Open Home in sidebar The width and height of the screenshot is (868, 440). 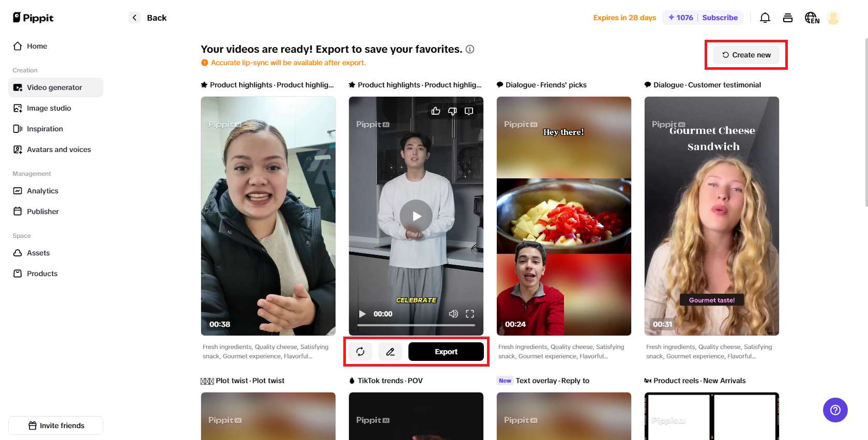tap(56, 46)
